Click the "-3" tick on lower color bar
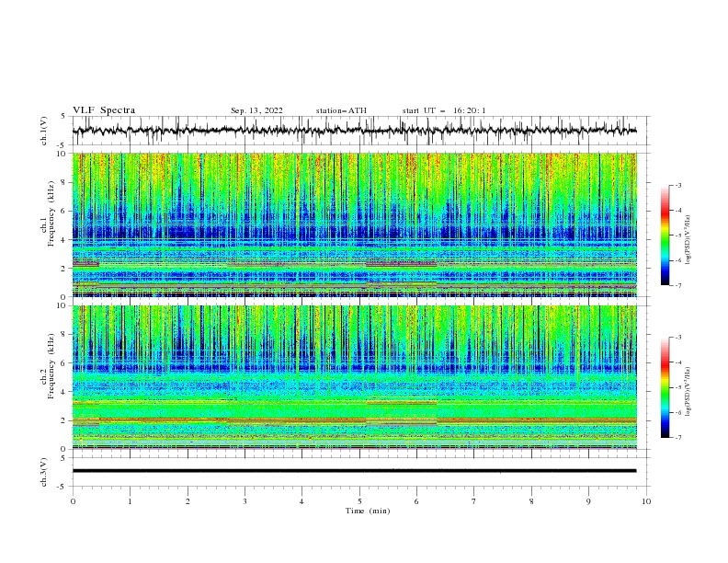This screenshot has width=728, height=563. pos(677,338)
